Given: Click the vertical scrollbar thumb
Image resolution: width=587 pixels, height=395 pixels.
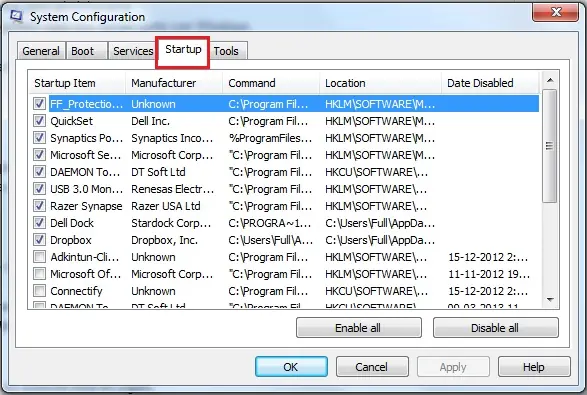Looking at the screenshot, I should pos(550,146).
